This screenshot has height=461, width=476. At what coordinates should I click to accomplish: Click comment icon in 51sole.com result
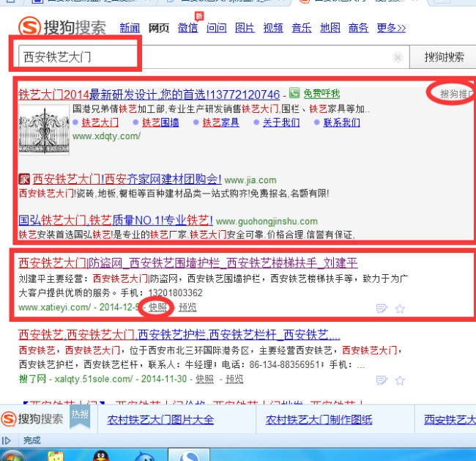(x=382, y=380)
